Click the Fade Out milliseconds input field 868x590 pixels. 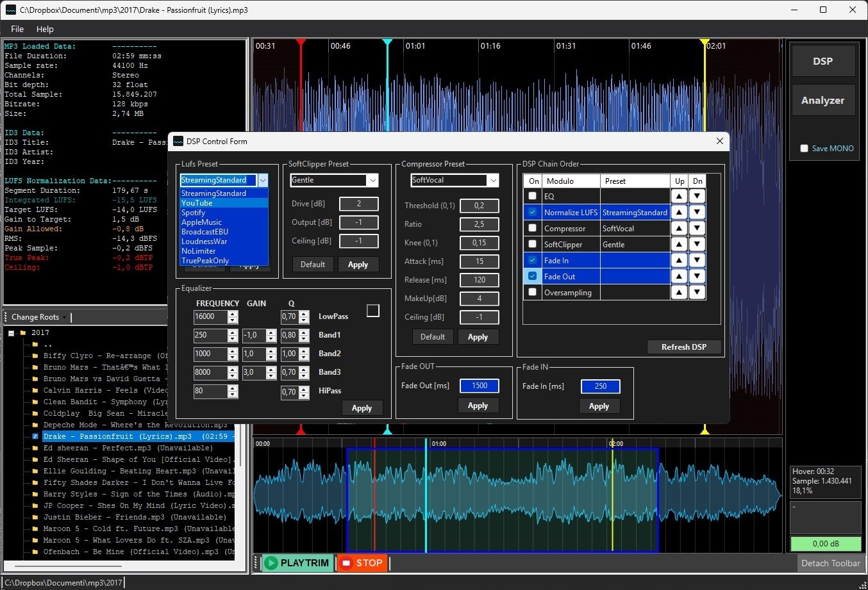[478, 386]
